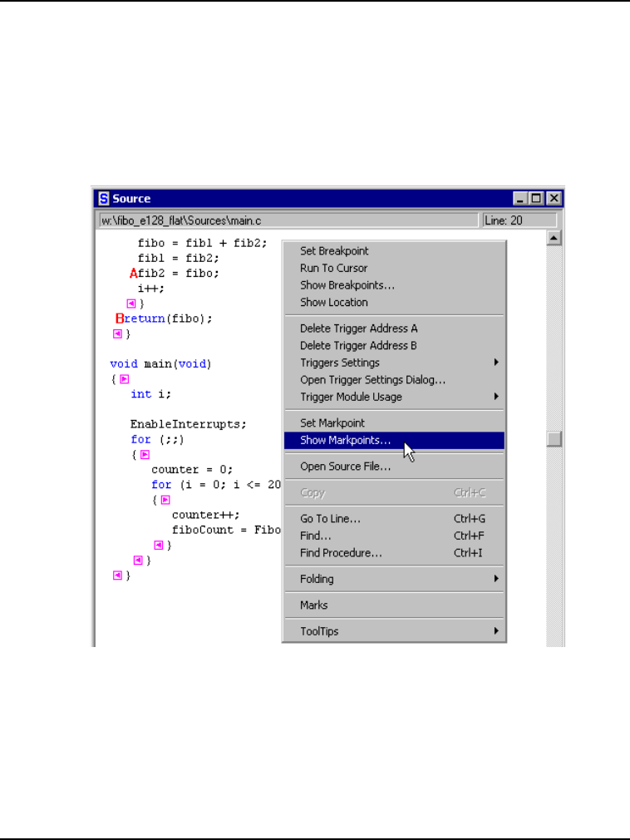Choose Set Markpoint menu item
Viewport: 630px width, 840px height.
394,423
